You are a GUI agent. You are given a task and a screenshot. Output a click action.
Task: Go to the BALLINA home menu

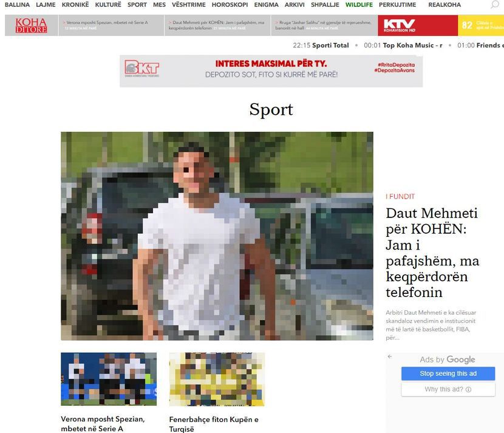tap(17, 5)
